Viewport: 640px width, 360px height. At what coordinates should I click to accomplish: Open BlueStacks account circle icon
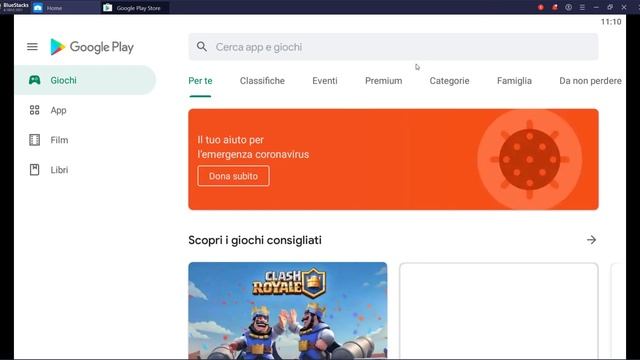568,7
